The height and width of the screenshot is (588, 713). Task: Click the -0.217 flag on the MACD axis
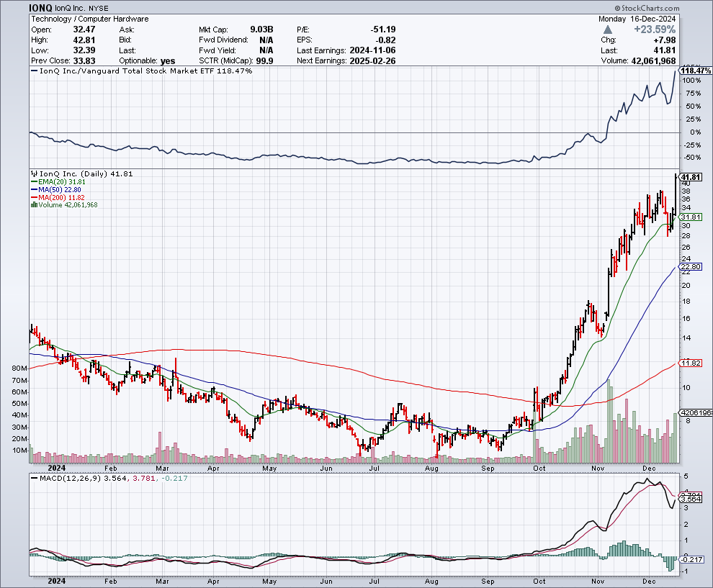tap(692, 559)
